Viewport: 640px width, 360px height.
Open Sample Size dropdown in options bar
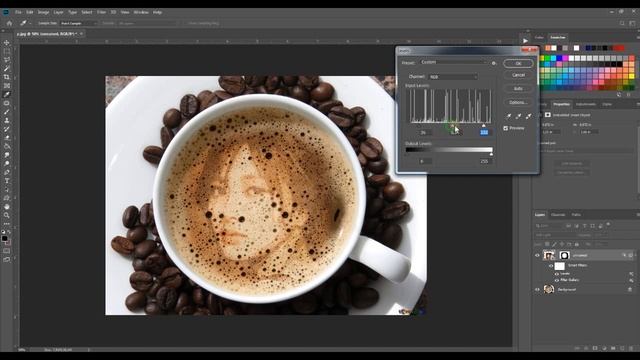tap(79, 23)
